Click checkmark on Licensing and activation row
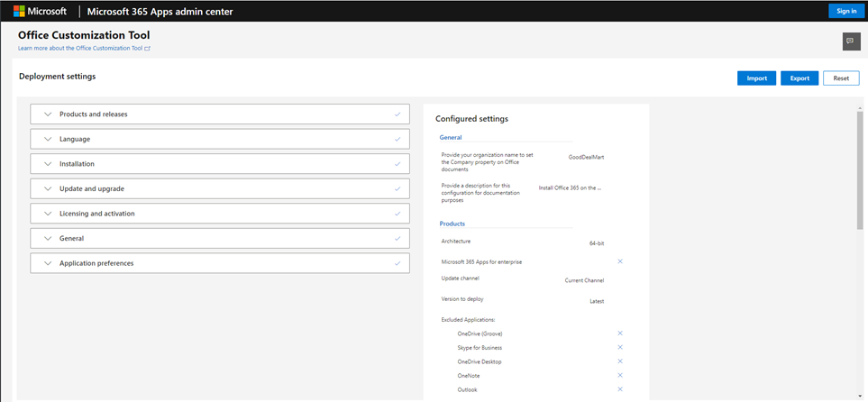 (x=397, y=214)
